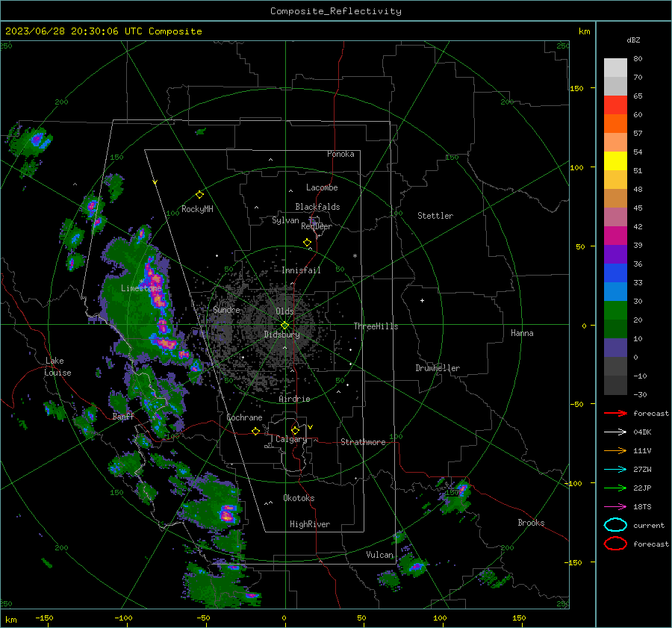Click the green 22JP arrow legend icon
This screenshot has height=628, width=672.
pyautogui.click(x=615, y=488)
